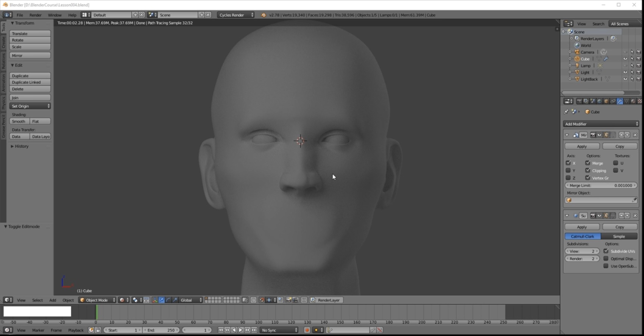Toggle the Subdivide UVs checkbox

coord(606,251)
